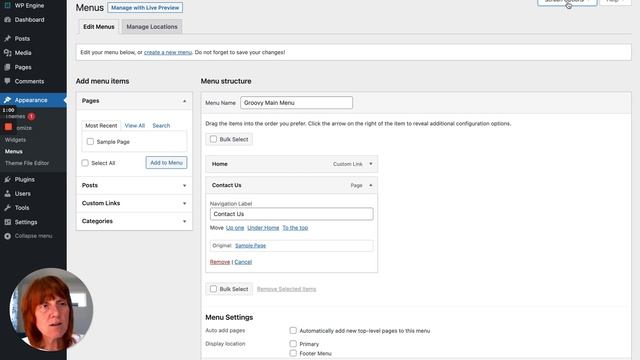640x360 pixels.
Task: Enable automatically add new top-level pages
Action: [293, 331]
